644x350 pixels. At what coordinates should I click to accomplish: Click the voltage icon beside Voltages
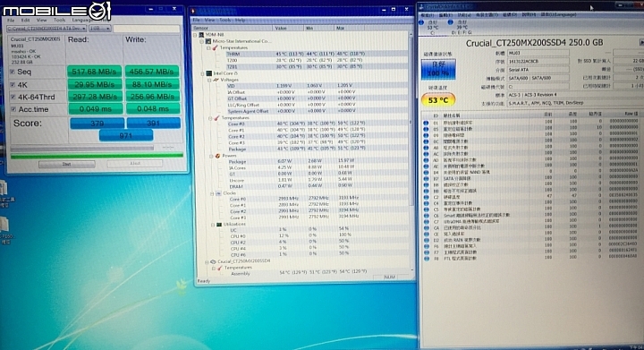(216, 80)
